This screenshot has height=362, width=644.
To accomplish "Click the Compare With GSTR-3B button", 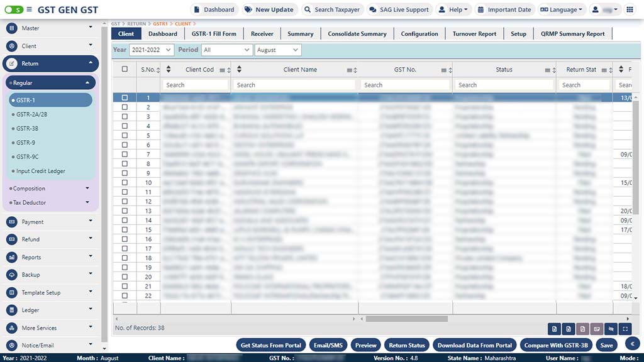I will (556, 345).
